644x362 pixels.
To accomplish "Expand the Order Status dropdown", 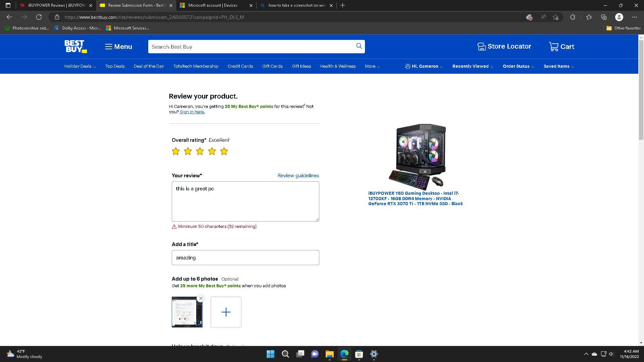I will point(518,66).
